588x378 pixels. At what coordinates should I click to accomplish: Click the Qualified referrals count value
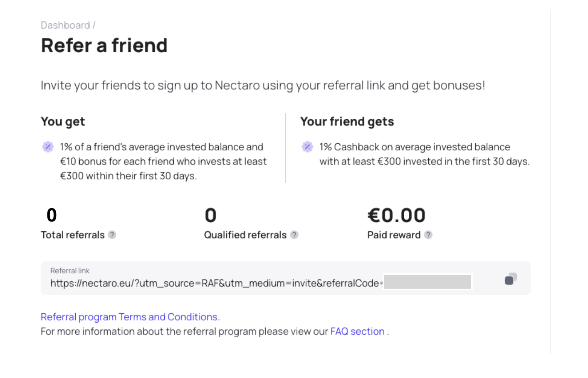[x=210, y=215]
